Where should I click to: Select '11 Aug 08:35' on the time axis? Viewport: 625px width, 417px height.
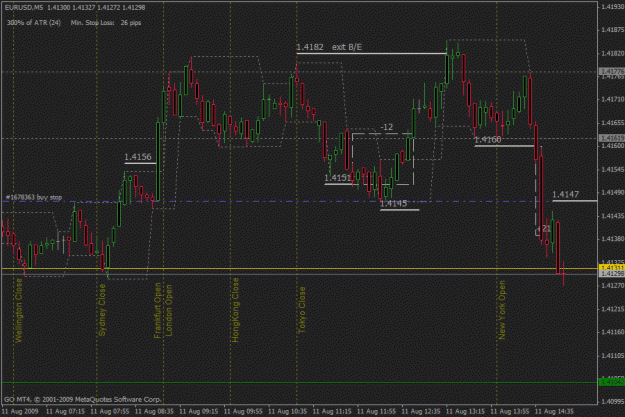[x=154, y=411]
